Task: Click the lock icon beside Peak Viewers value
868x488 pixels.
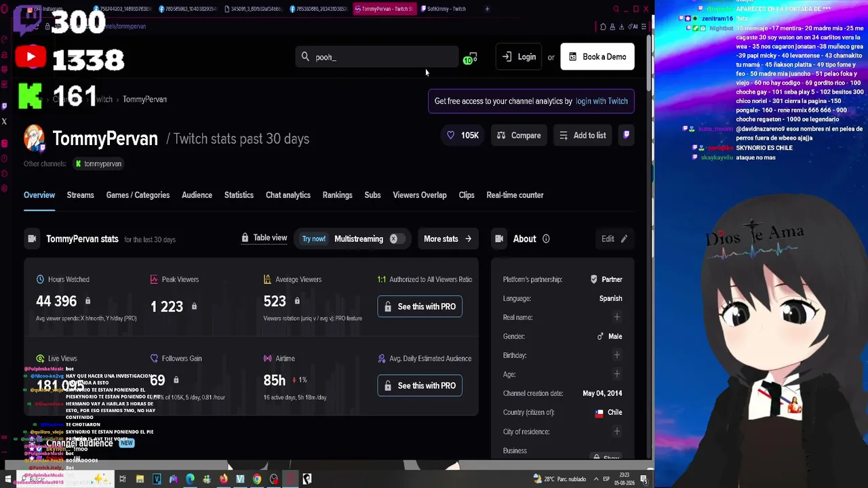Action: [194, 306]
